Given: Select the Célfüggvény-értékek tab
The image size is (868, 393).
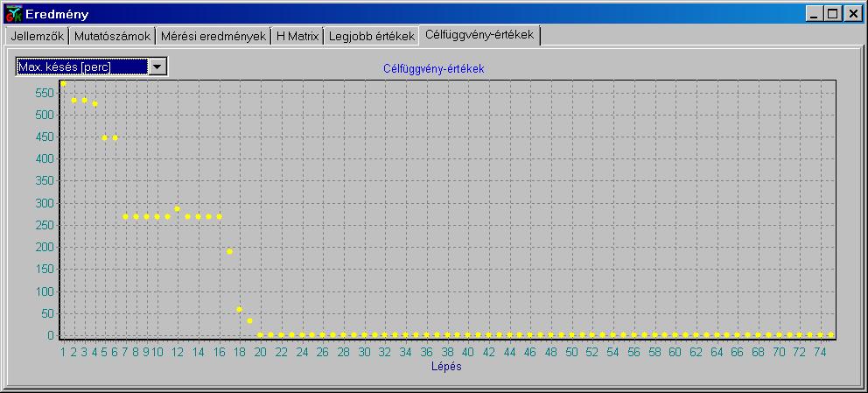Looking at the screenshot, I should coord(479,35).
